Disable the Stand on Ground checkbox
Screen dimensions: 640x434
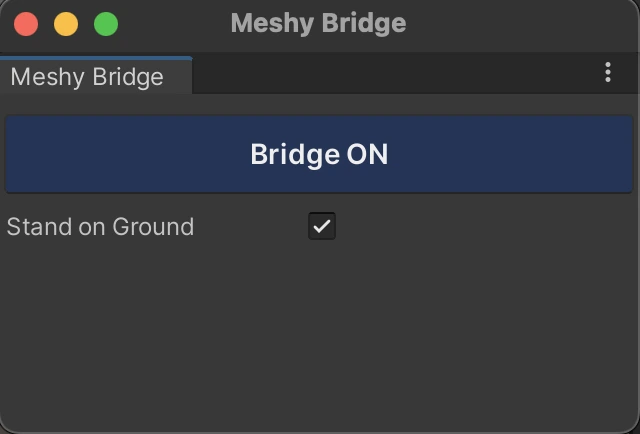pos(322,226)
